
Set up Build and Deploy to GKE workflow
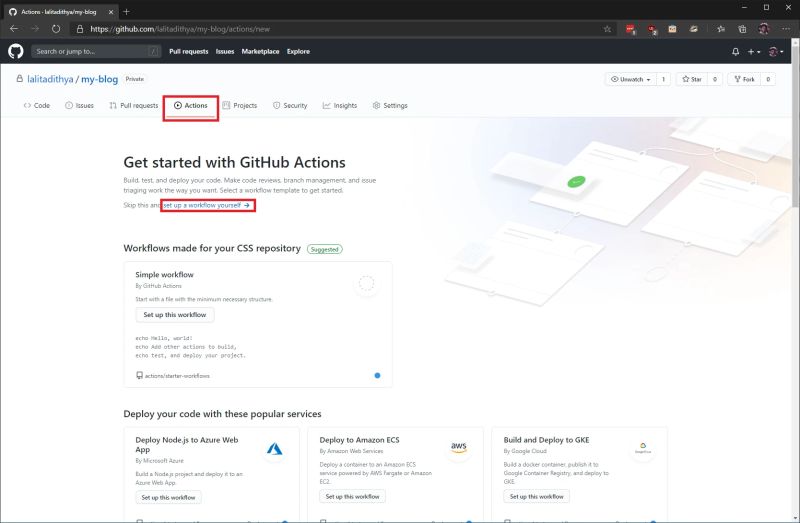click(x=537, y=496)
